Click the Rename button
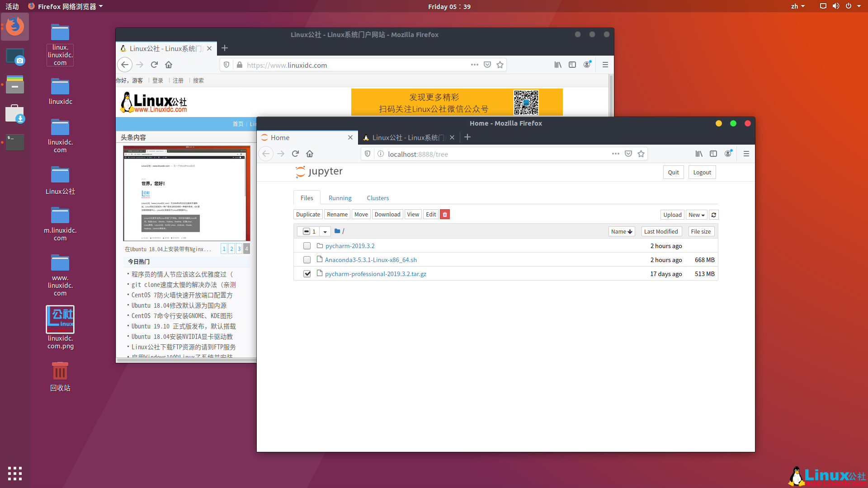This screenshot has height=488, width=868. [337, 215]
